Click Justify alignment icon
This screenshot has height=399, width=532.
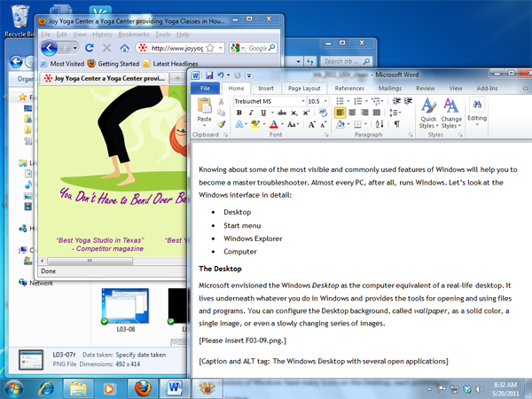(377, 113)
